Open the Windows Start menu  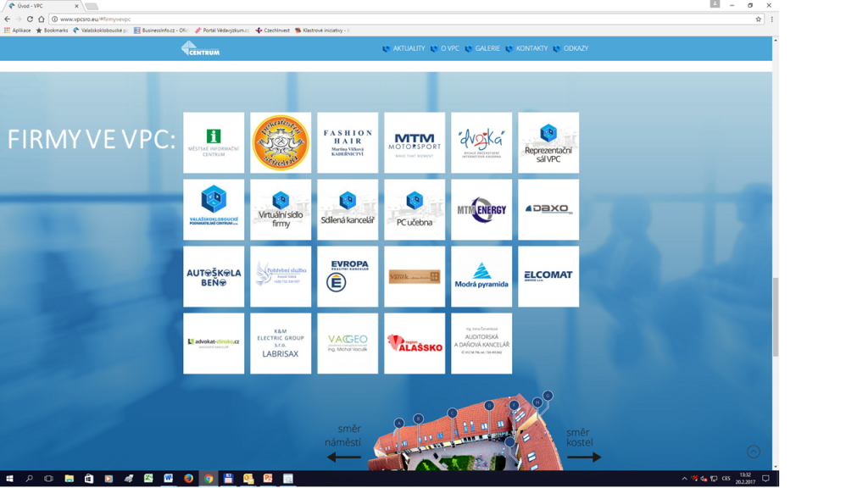pyautogui.click(x=9, y=479)
